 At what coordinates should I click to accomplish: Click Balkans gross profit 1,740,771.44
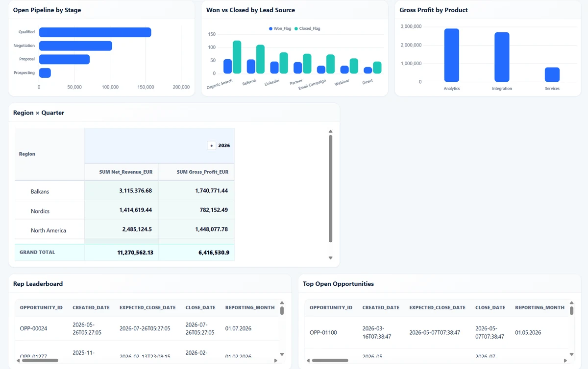(212, 190)
